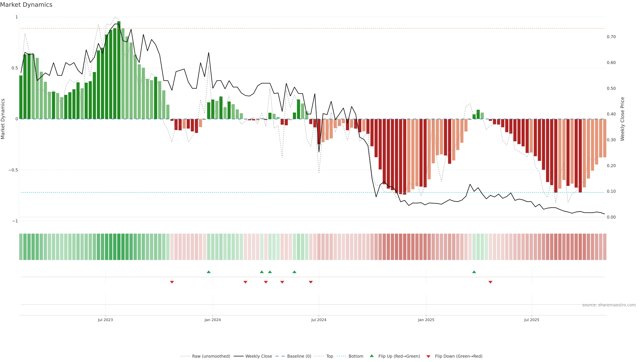Click the rightmost red flip-down triangle marker

point(490,282)
